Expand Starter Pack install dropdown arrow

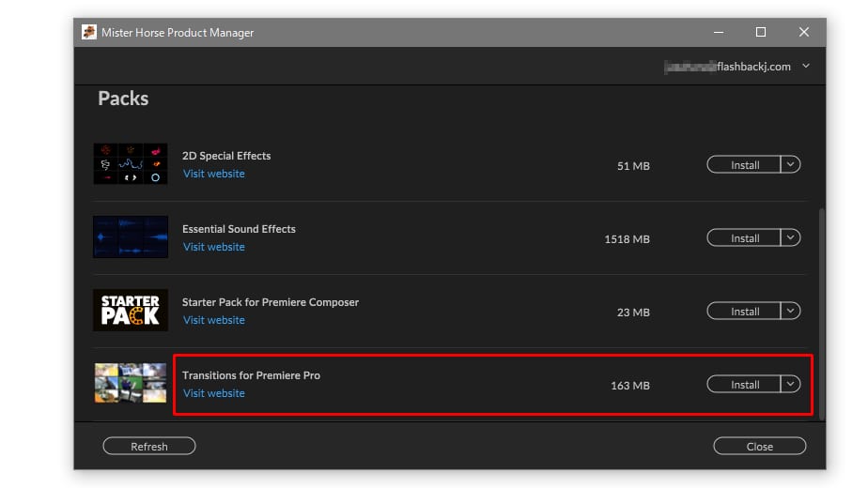(791, 312)
